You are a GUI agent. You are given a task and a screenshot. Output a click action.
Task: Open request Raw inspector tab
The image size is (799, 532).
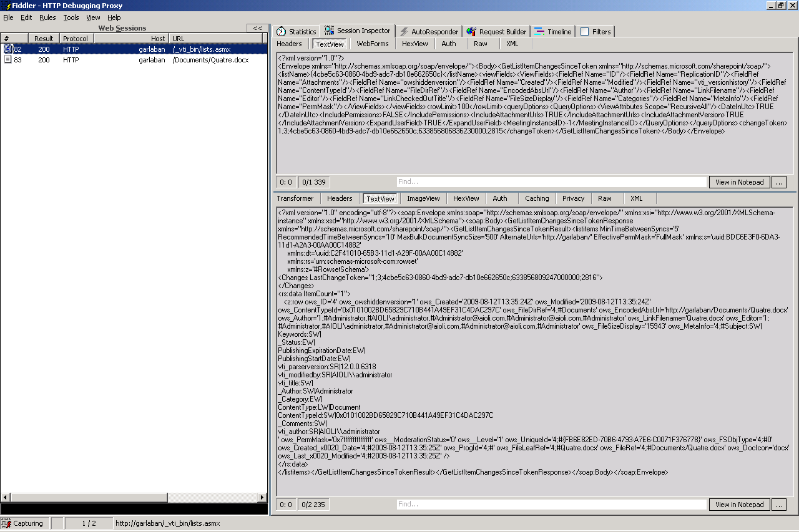tap(481, 44)
